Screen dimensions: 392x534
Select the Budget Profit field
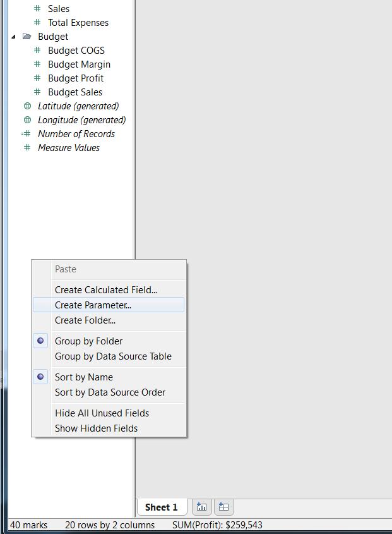click(x=76, y=78)
